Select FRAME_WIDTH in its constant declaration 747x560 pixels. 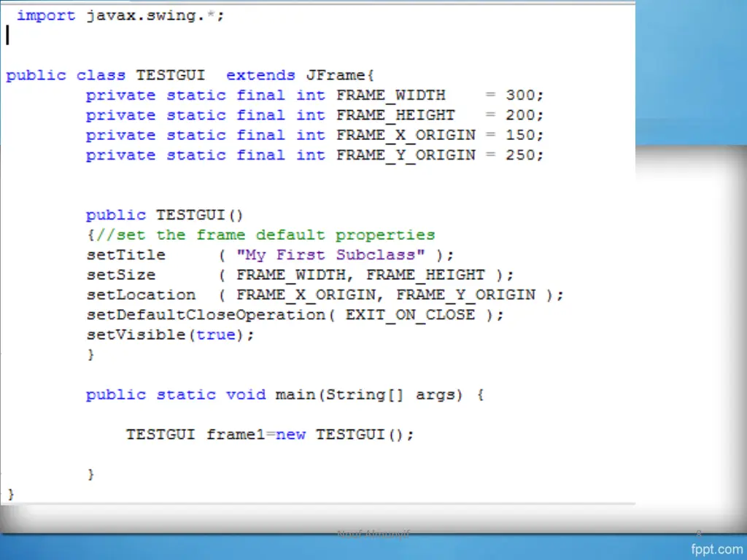pos(391,96)
